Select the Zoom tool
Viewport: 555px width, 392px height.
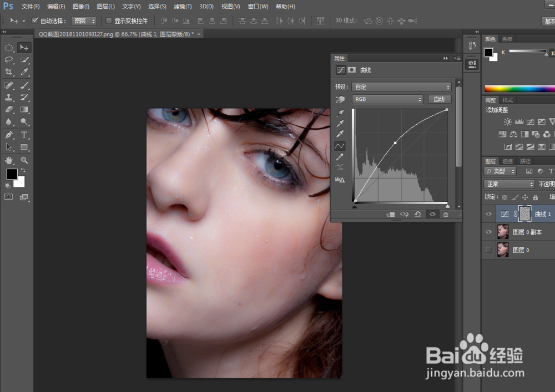point(24,160)
